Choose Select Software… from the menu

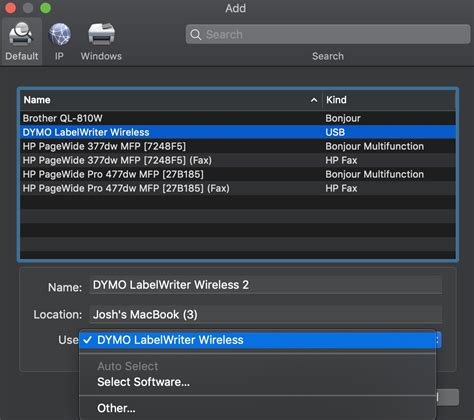(x=257, y=382)
